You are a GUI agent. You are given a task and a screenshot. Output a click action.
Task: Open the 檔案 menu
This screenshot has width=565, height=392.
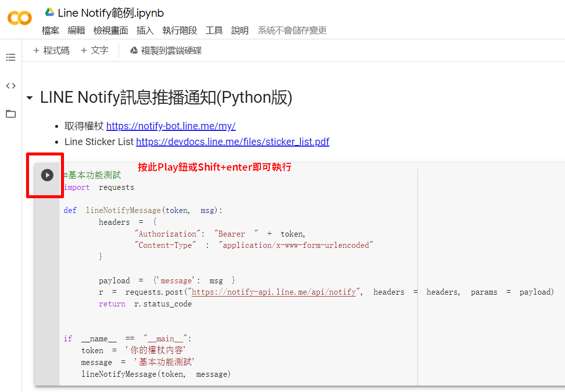pyautogui.click(x=50, y=30)
